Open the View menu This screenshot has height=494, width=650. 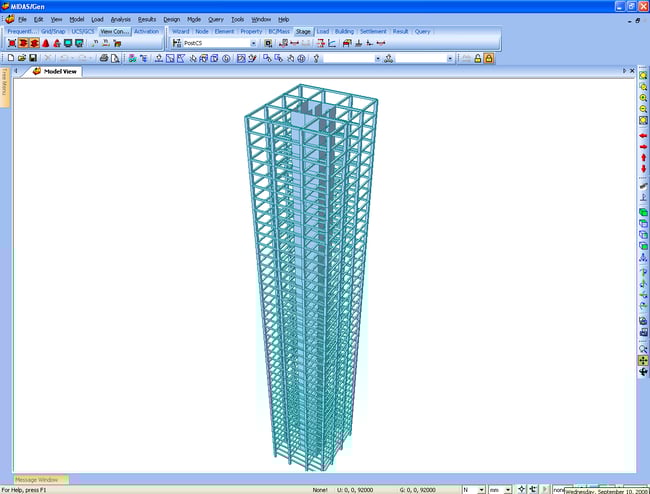coord(56,19)
